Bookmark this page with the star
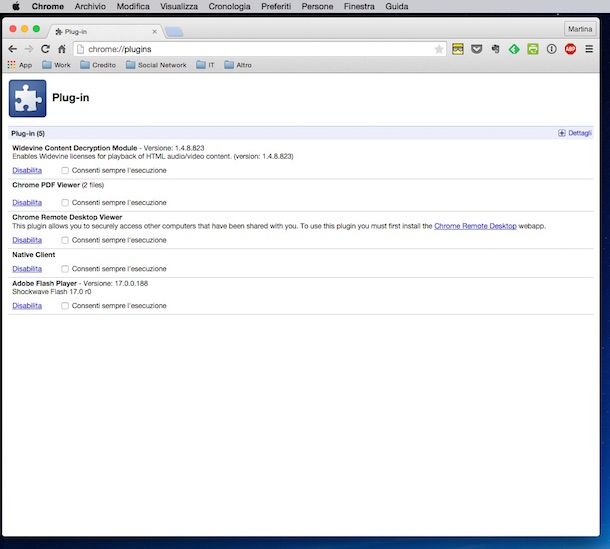The width and height of the screenshot is (610, 549). click(x=439, y=49)
